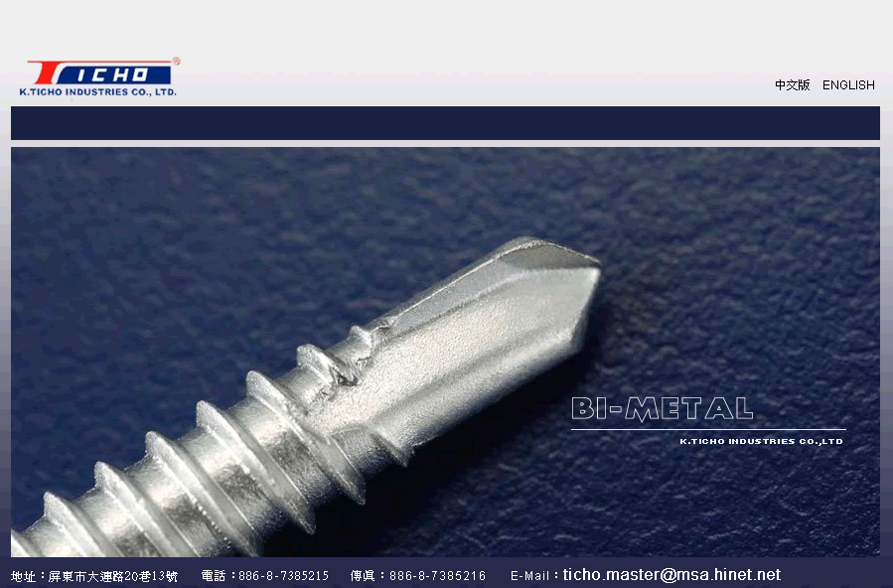Click the BI-METAL heading text
Viewport: 893px width, 588px height.
click(x=663, y=408)
